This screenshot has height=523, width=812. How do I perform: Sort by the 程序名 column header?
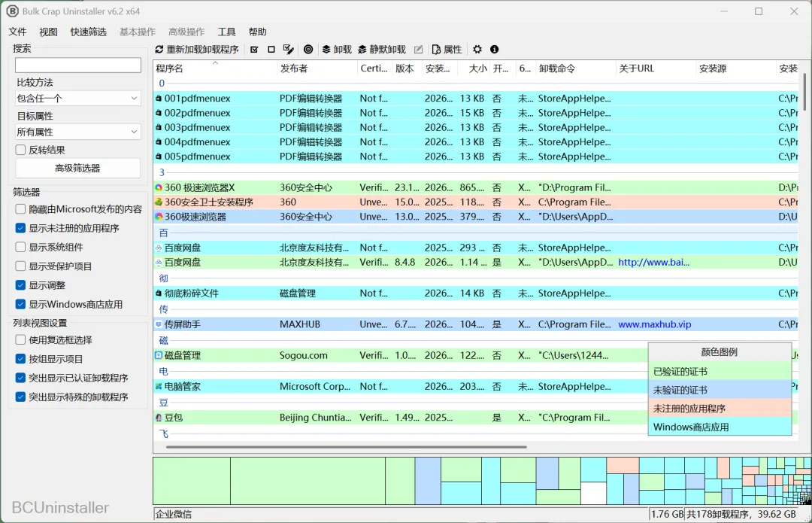(215, 68)
